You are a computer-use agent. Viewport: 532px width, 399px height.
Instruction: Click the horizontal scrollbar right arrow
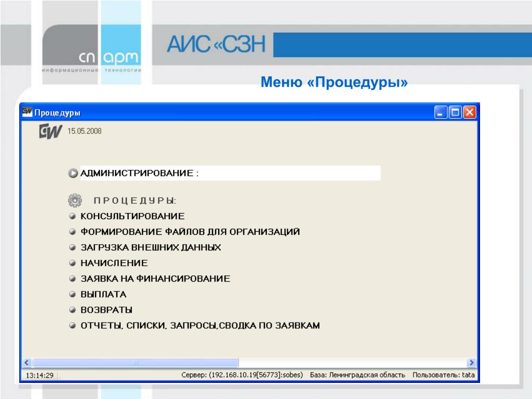471,362
